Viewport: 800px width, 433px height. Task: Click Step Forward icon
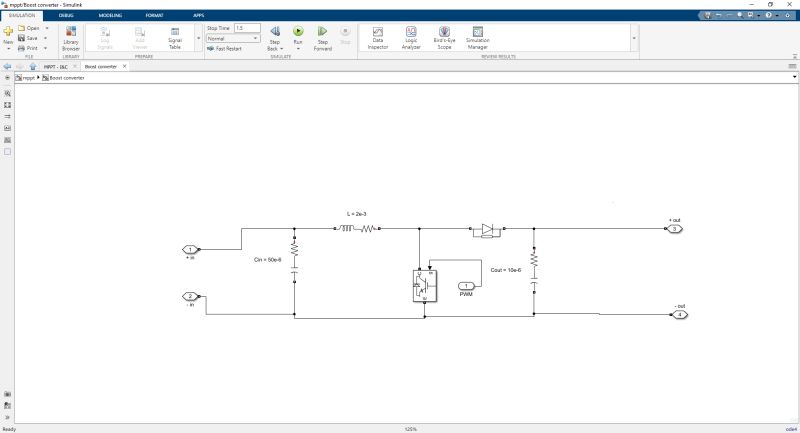322,32
